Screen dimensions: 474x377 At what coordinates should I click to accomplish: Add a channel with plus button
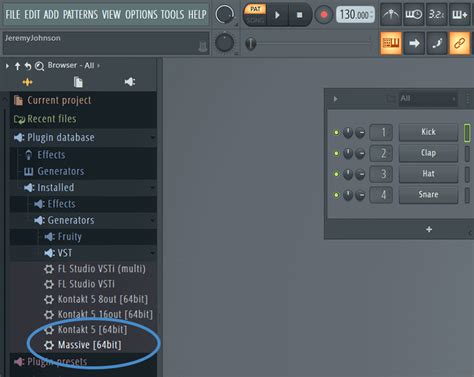[429, 229]
